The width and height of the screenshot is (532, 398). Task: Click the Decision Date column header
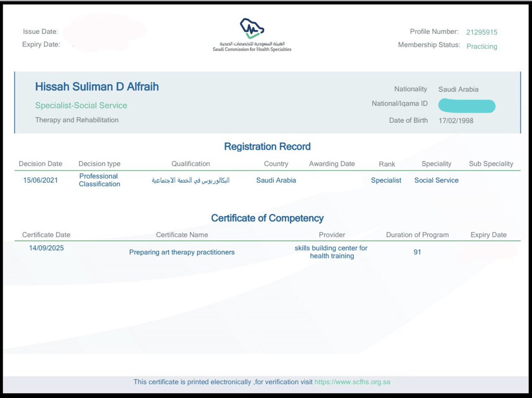coord(40,164)
